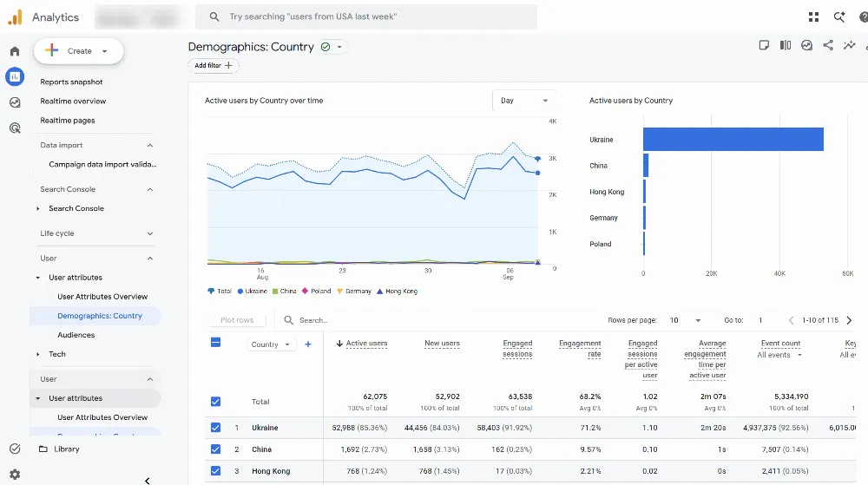This screenshot has height=485, width=868.
Task: Open the Google apps grid icon
Action: (813, 17)
